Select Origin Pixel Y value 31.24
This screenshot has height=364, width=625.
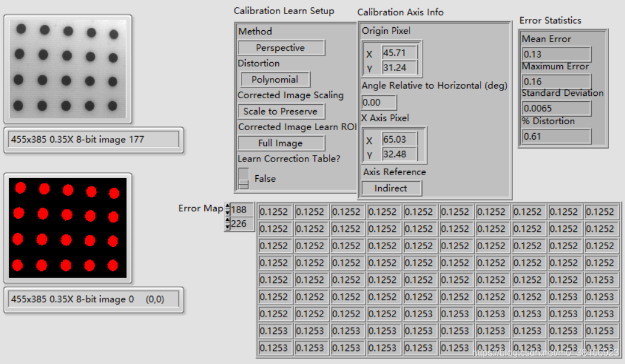pos(400,68)
